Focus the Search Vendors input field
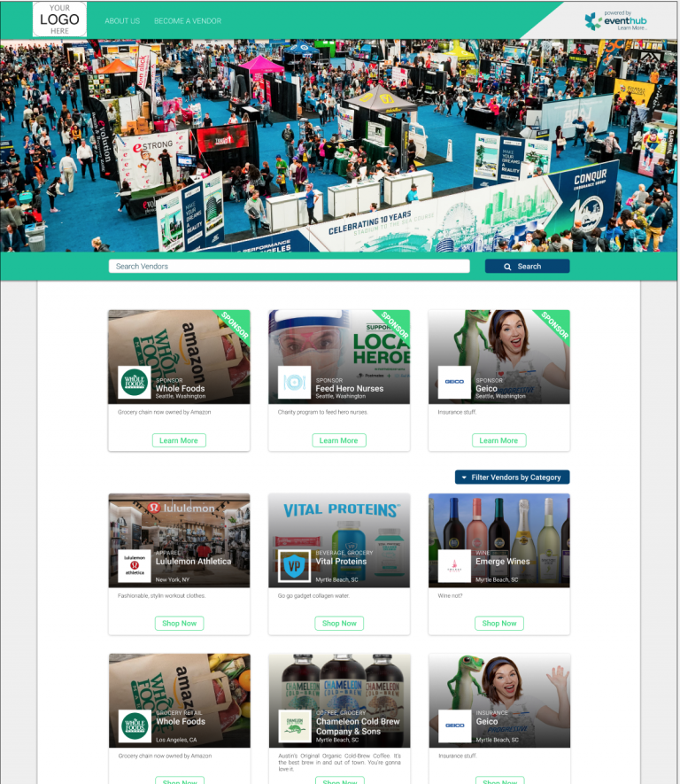The image size is (680, 784). pyautogui.click(x=290, y=266)
